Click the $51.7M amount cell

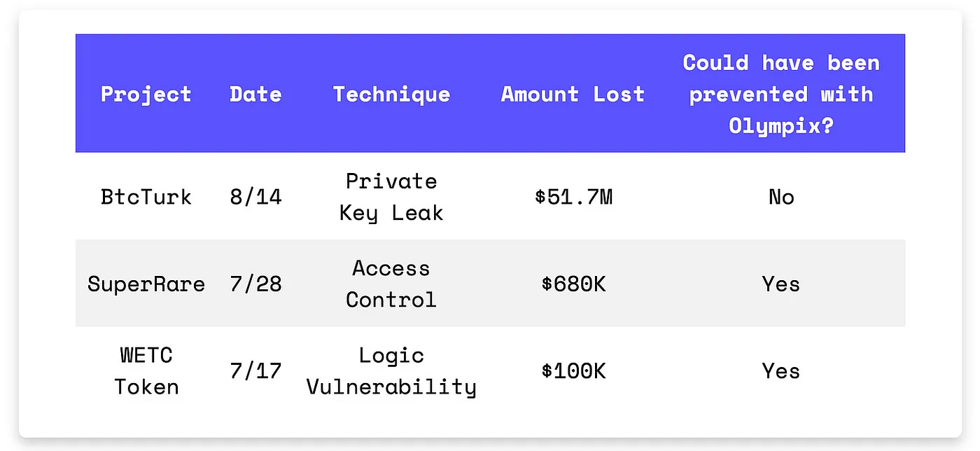pos(573,197)
